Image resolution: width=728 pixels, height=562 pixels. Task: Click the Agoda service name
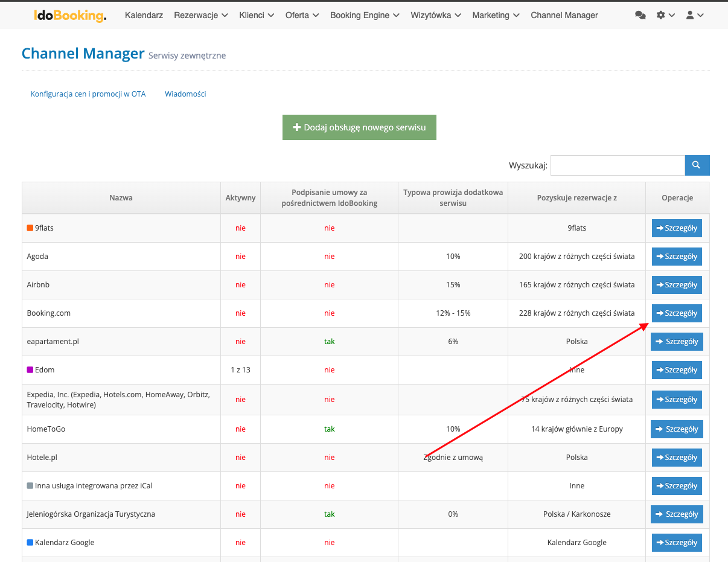point(37,257)
